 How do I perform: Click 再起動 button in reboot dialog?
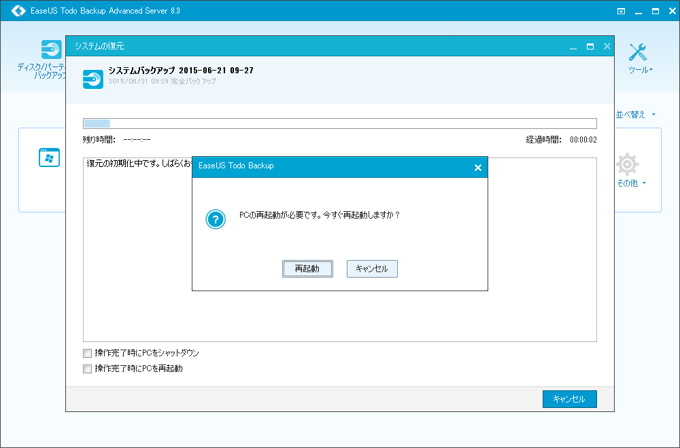[x=307, y=269]
